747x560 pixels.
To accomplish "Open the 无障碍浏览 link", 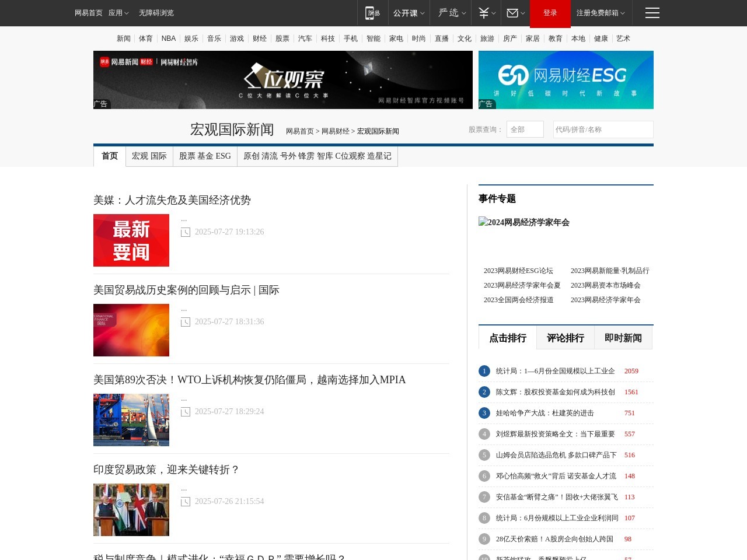I will [156, 12].
